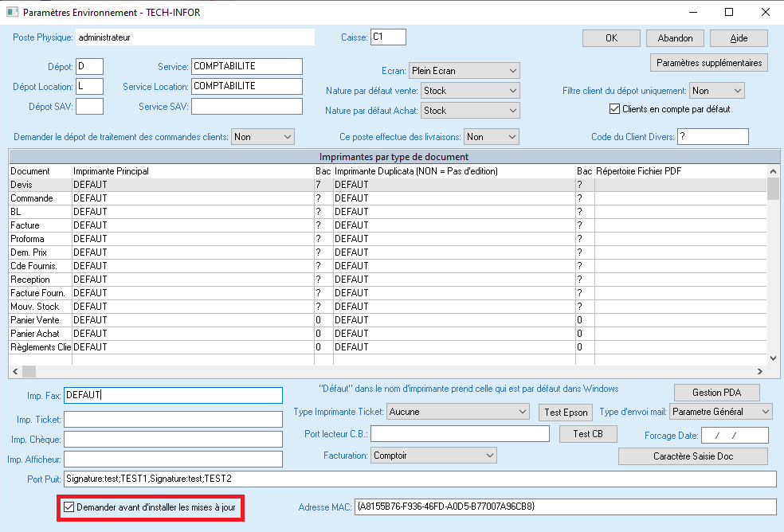Click the application icon in title bar
Image resolution: width=784 pixels, height=532 pixels.
(12, 12)
